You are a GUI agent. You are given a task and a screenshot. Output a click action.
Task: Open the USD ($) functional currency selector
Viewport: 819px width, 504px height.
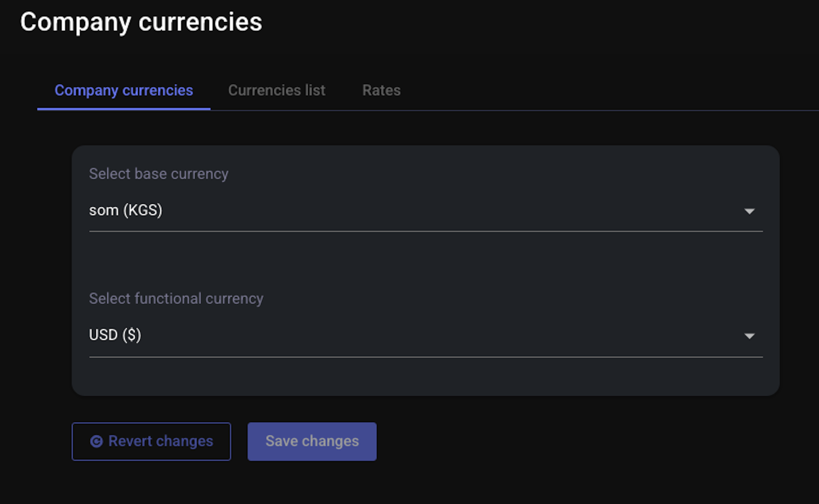426,336
